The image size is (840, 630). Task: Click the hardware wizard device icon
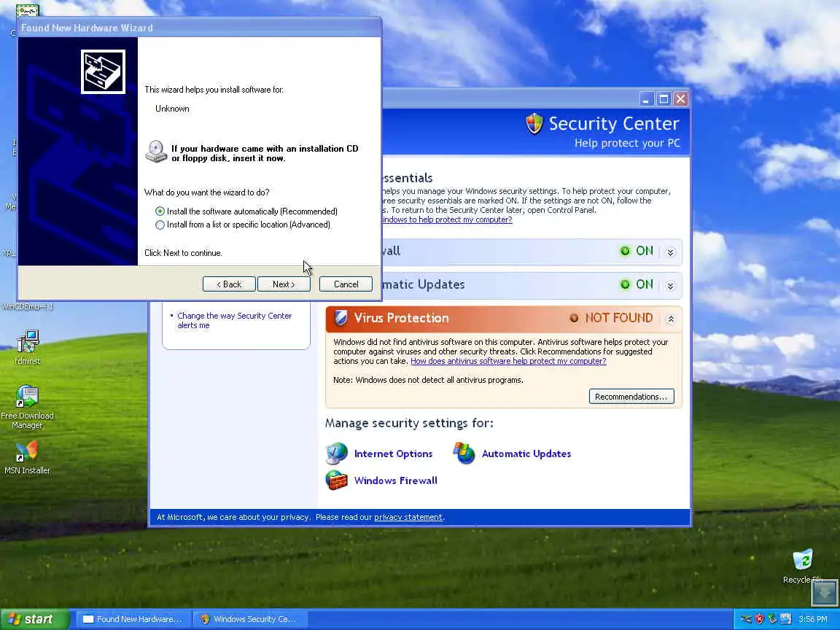click(103, 71)
